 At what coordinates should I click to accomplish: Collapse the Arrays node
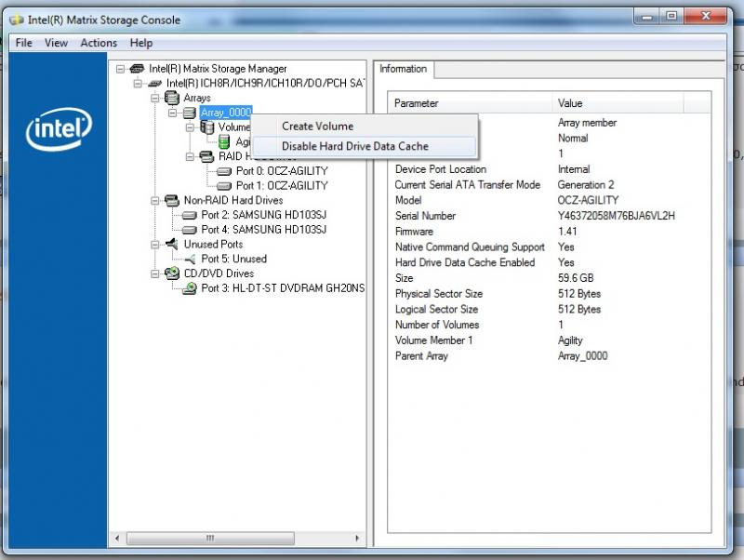coord(155,99)
